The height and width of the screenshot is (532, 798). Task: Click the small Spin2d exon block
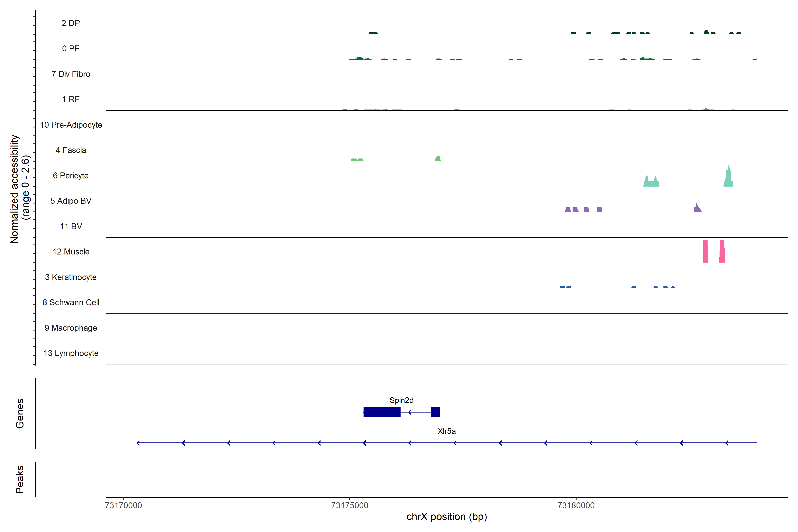[x=435, y=412]
